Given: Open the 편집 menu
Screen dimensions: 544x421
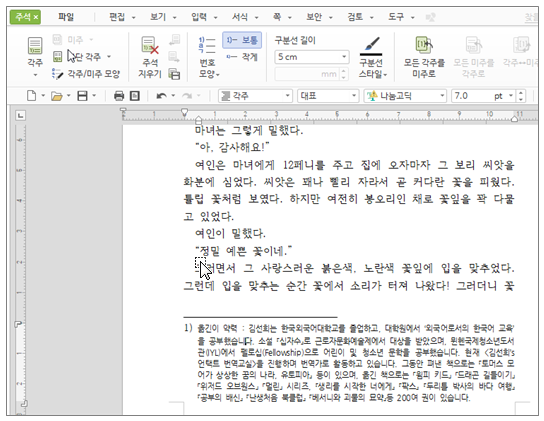Looking at the screenshot, I should coord(117,17).
